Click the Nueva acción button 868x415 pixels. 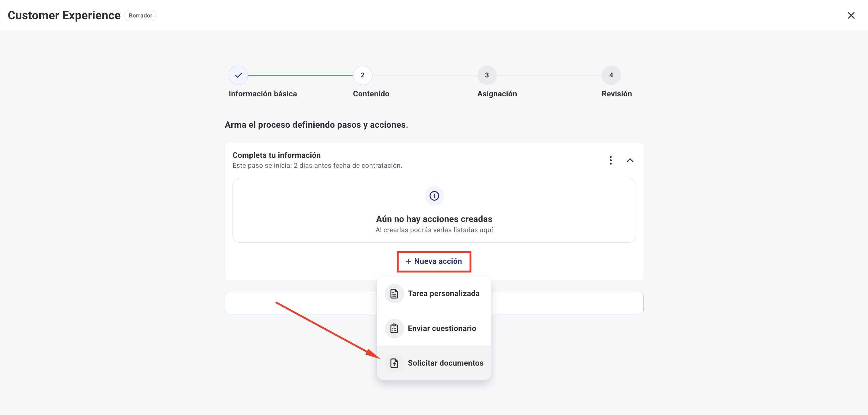(x=434, y=261)
